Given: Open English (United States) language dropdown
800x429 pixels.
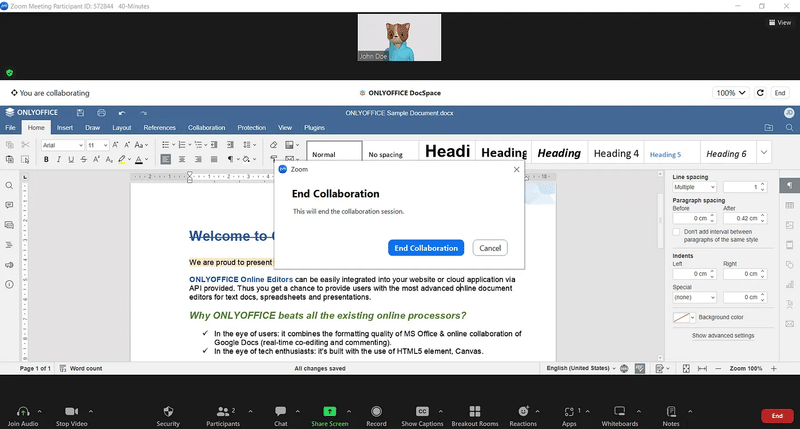Looking at the screenshot, I should [x=581, y=368].
